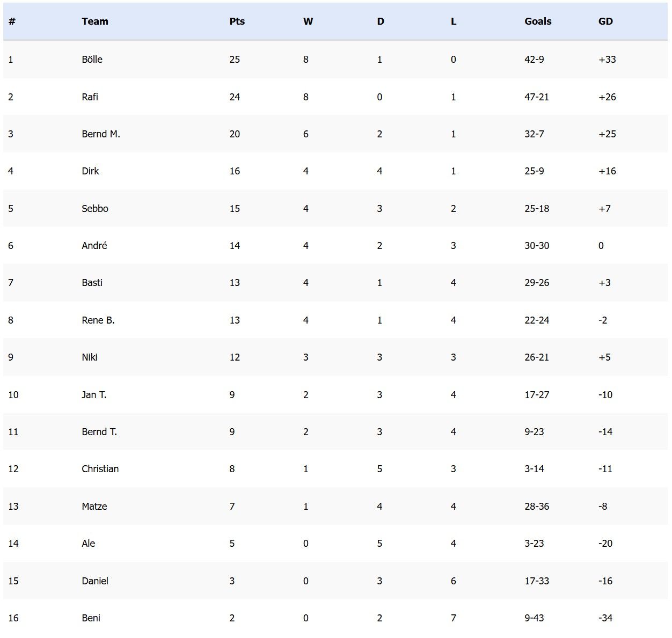Choose team André in the table
The image size is (672, 638).
94,246
